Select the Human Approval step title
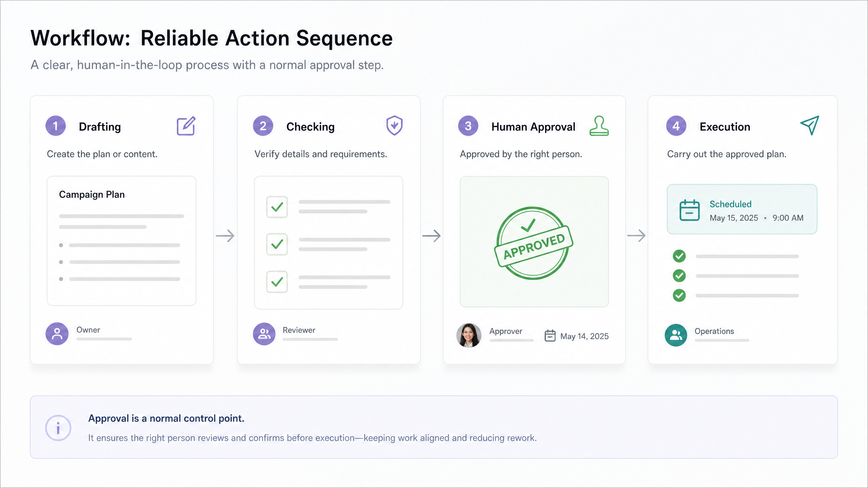Viewport: 868px width, 488px height. (x=534, y=127)
